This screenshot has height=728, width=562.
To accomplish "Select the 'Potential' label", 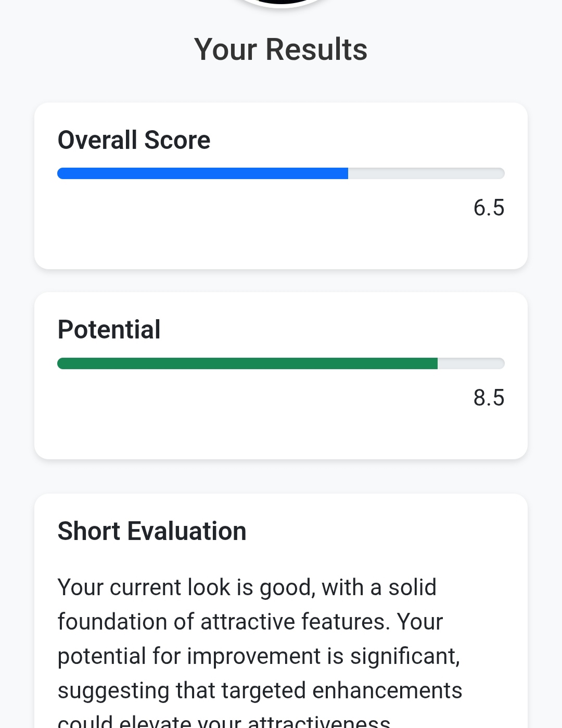I will pyautogui.click(x=109, y=330).
